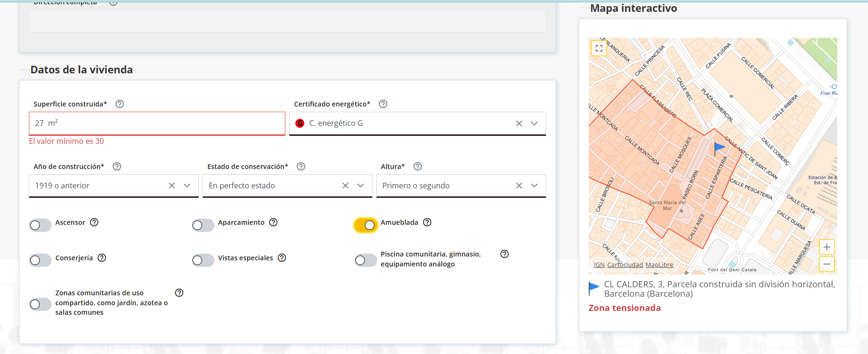Expand the Certificado energético dropdown
Screen dimensions: 868x354
pos(534,124)
